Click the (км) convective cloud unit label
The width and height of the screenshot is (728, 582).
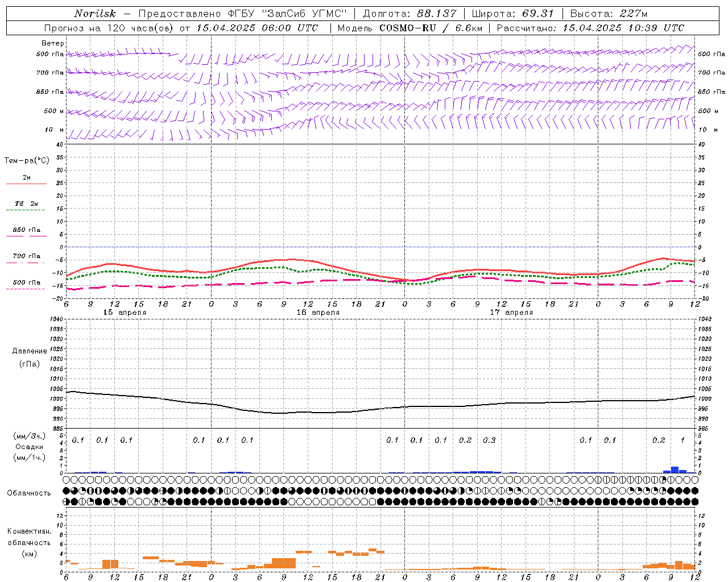[x=29, y=554]
